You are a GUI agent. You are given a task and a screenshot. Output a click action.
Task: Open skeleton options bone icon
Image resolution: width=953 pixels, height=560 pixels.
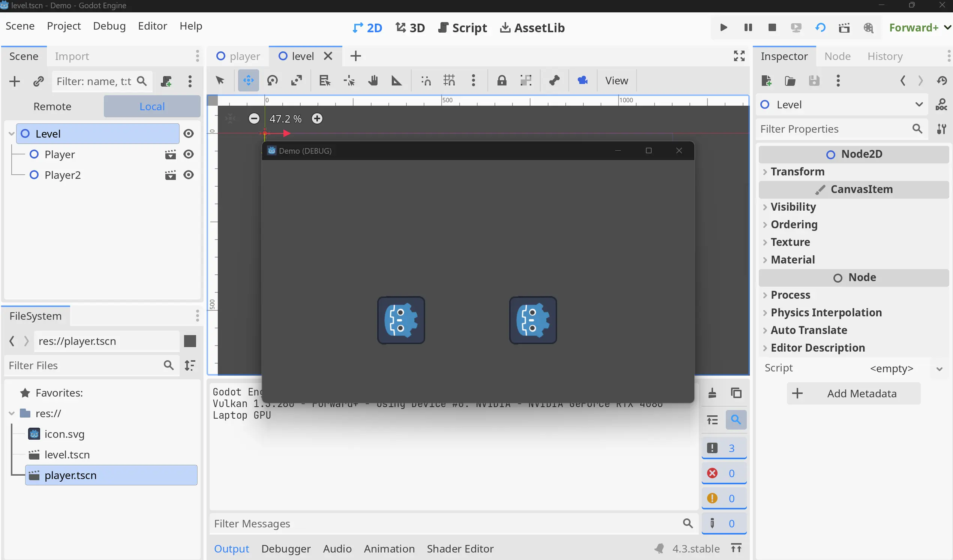coord(554,81)
